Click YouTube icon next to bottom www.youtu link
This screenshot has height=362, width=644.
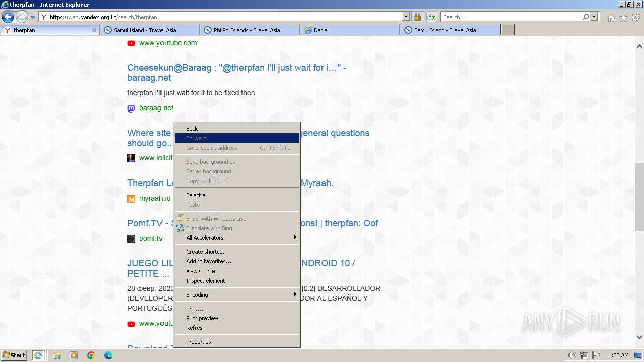click(x=131, y=324)
